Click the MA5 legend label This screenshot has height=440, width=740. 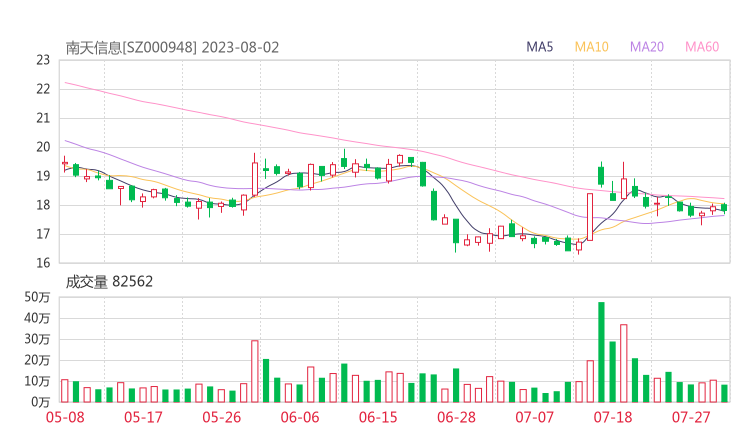(x=539, y=47)
